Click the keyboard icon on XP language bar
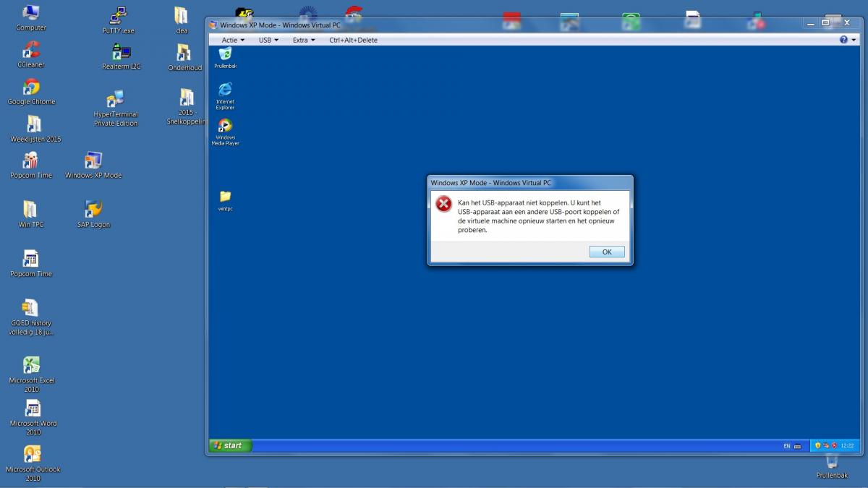The width and height of the screenshot is (868, 488). [x=797, y=446]
